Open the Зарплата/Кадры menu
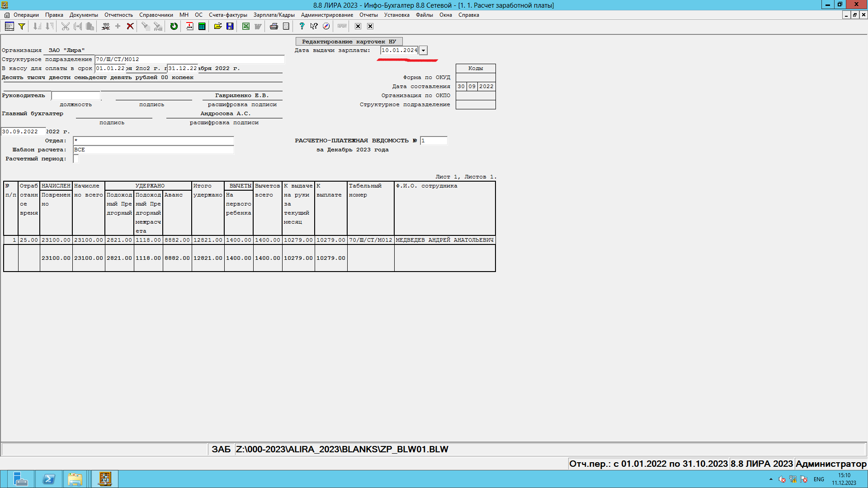The height and width of the screenshot is (488, 868). coord(274,15)
